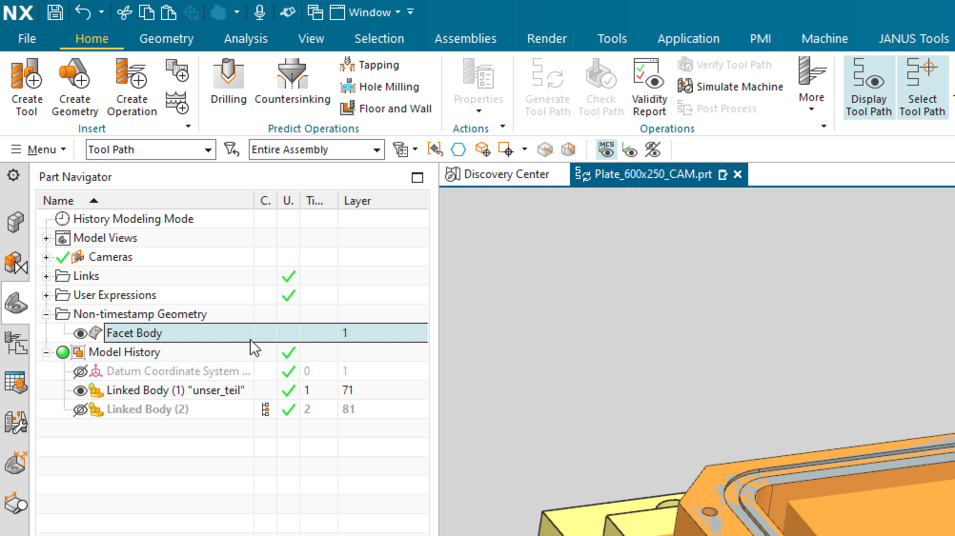Open the Assembly Navigator sidebar icon
Screen dimensions: 955x536
coord(15,222)
